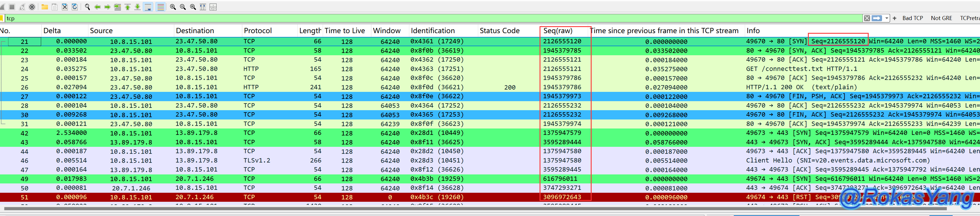Viewport: 980px width, 216px height.
Task: Jump to the last packet
Action: click(137, 7)
